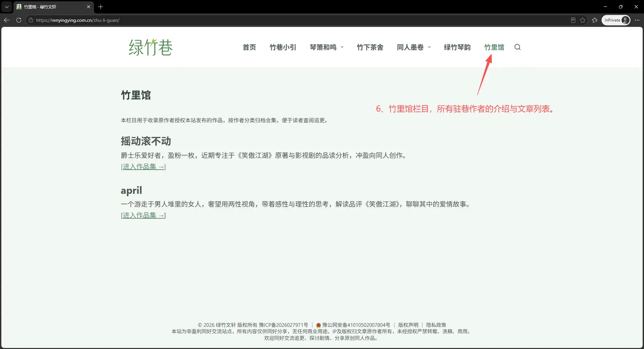Select the 竹里馆 navigation item
This screenshot has width=644, height=349.
[x=494, y=47]
